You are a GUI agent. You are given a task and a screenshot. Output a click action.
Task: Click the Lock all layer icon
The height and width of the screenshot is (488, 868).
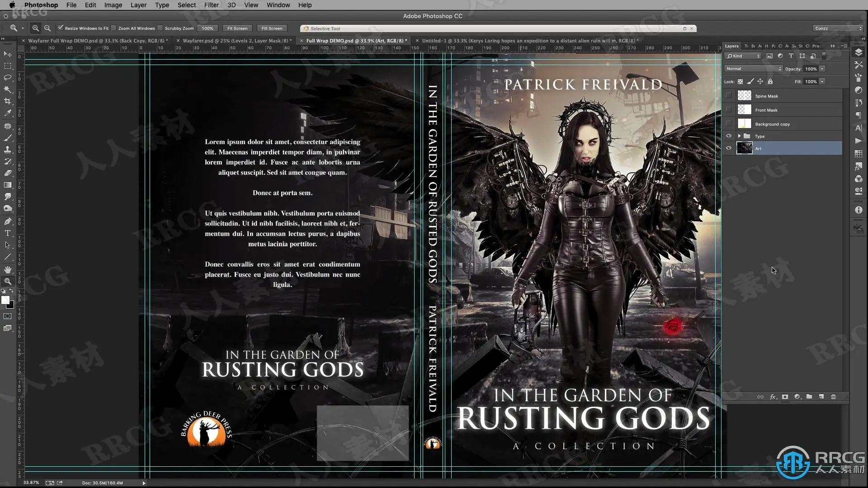click(x=770, y=82)
